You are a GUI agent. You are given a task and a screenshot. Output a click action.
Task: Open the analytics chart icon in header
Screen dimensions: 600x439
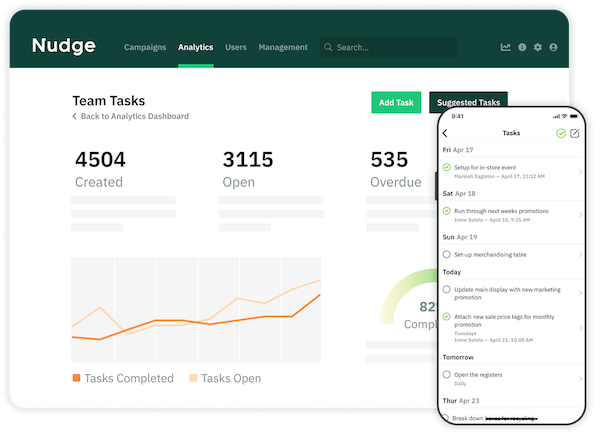[x=505, y=47]
